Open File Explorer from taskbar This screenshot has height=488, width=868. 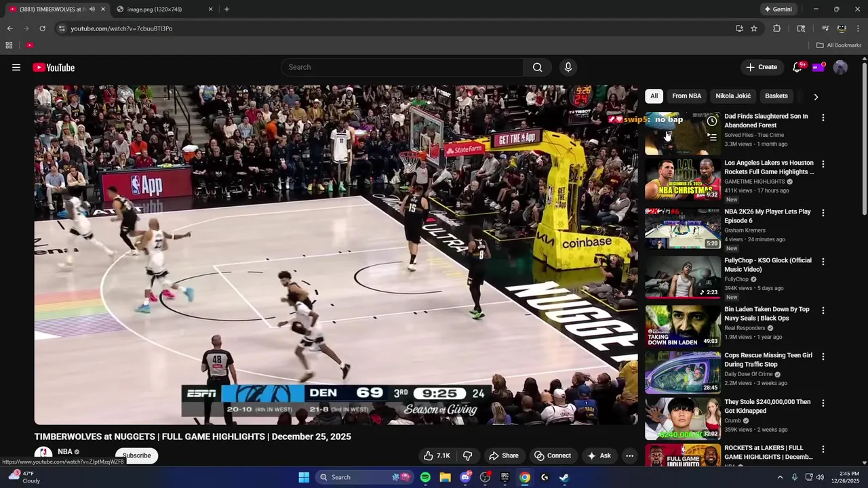[445, 477]
